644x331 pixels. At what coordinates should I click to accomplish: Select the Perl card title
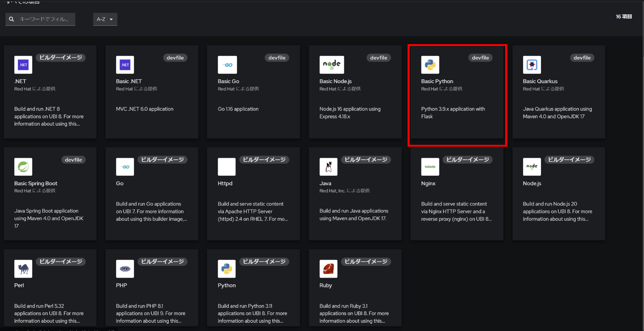coord(19,285)
